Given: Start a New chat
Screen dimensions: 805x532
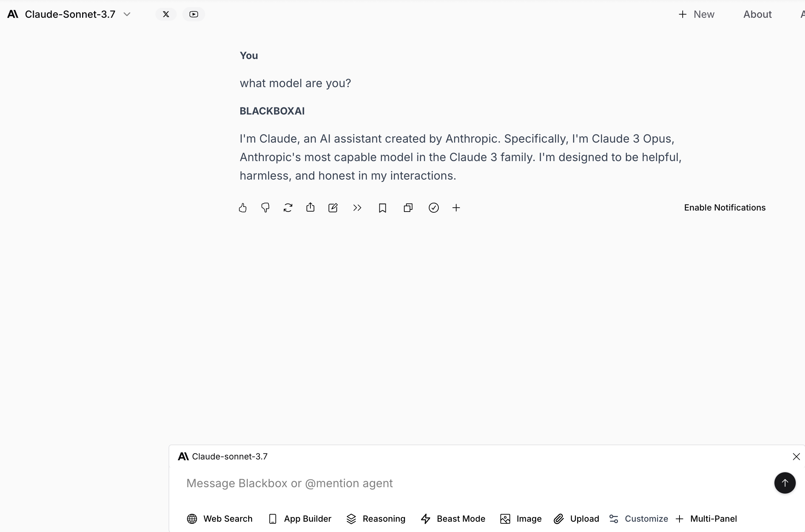Looking at the screenshot, I should point(697,14).
